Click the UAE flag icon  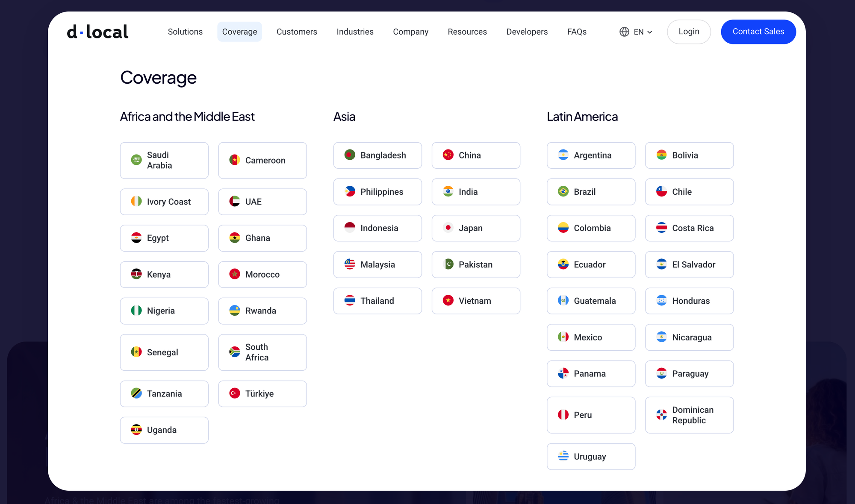click(235, 201)
